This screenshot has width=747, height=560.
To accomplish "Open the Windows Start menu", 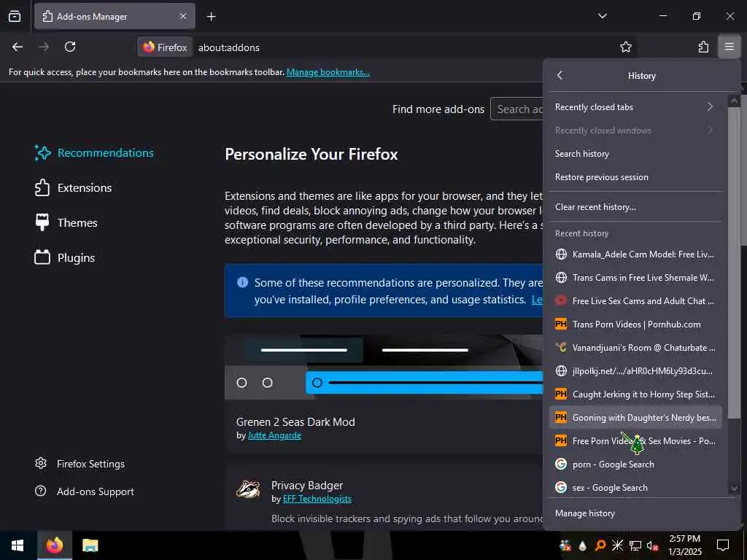I will tap(18, 545).
